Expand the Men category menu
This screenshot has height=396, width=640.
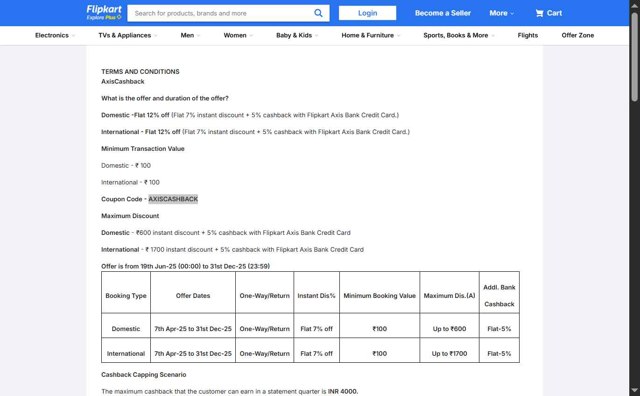(x=190, y=36)
